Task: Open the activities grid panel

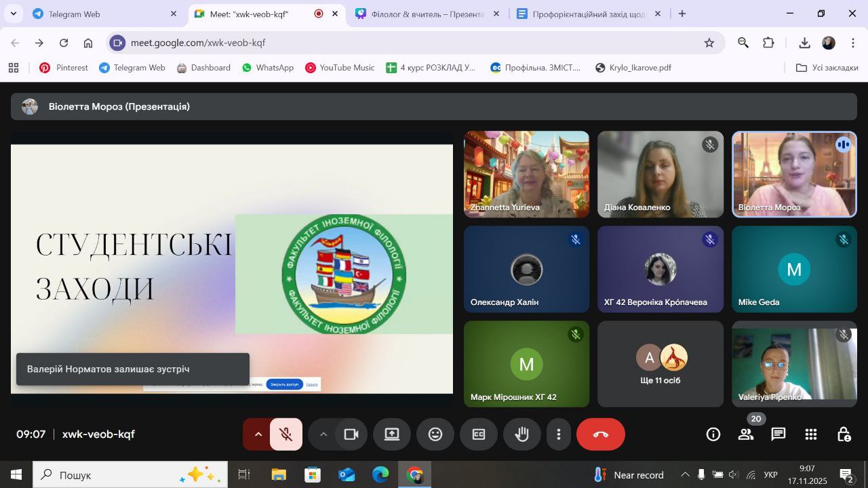Action: point(810,434)
